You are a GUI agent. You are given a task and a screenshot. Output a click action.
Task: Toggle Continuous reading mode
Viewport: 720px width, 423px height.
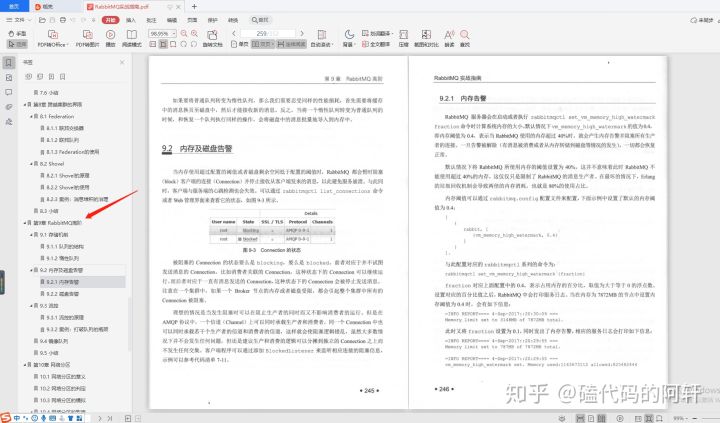291,44
